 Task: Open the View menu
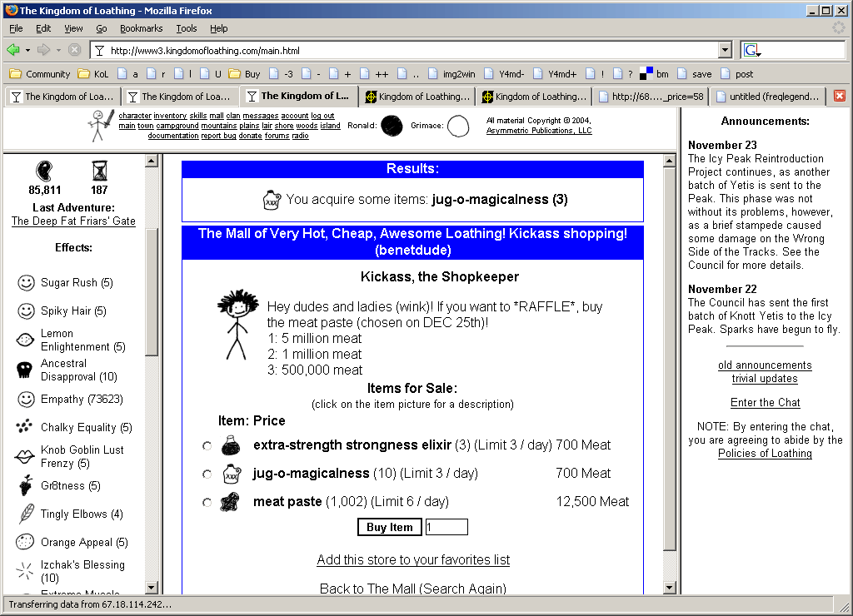[73, 28]
